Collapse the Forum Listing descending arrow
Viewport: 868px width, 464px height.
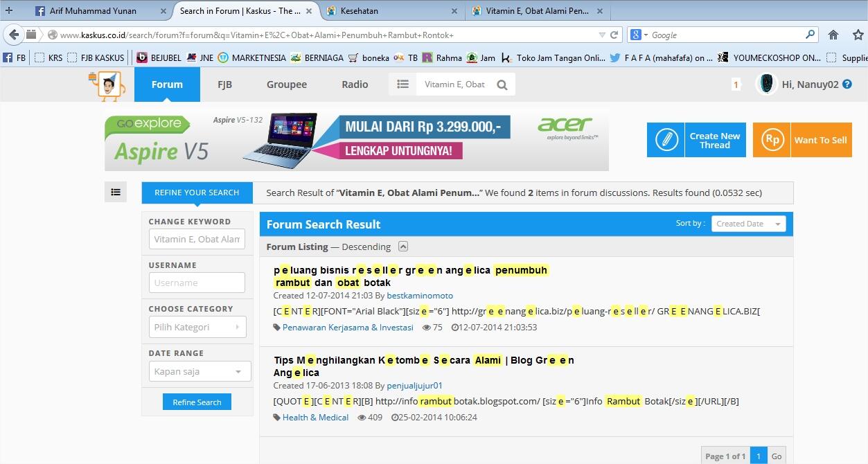pyautogui.click(x=404, y=247)
